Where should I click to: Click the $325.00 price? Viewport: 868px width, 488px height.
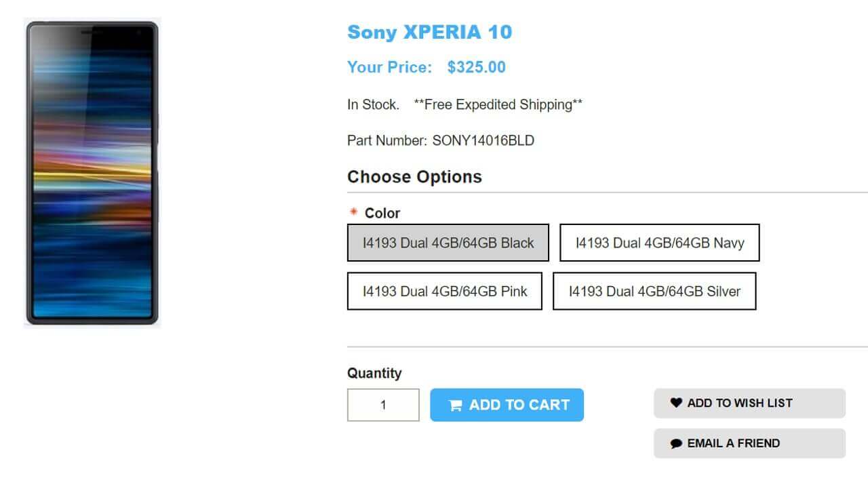[476, 67]
